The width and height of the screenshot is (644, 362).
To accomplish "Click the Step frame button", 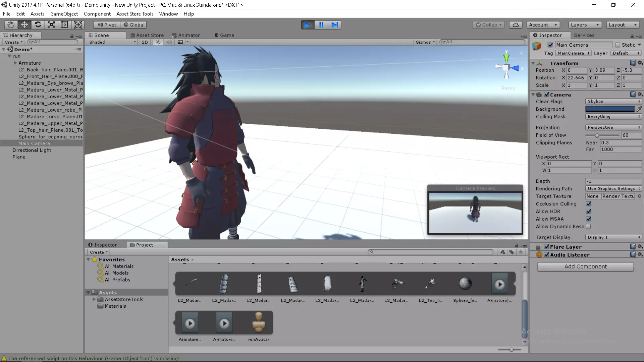I will [335, 25].
